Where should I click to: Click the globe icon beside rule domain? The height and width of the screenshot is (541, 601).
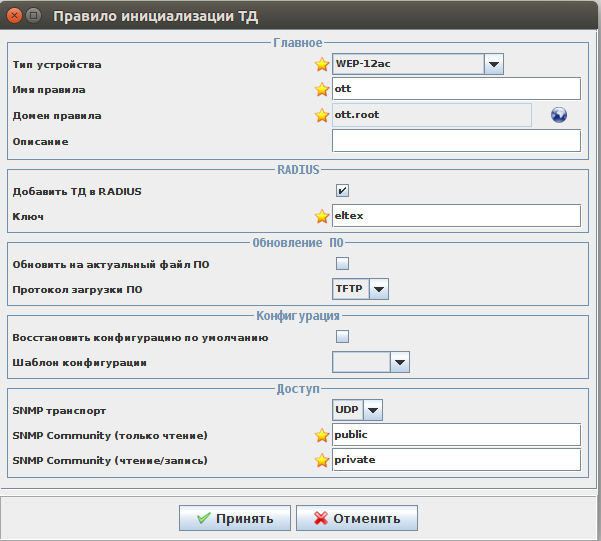point(559,115)
